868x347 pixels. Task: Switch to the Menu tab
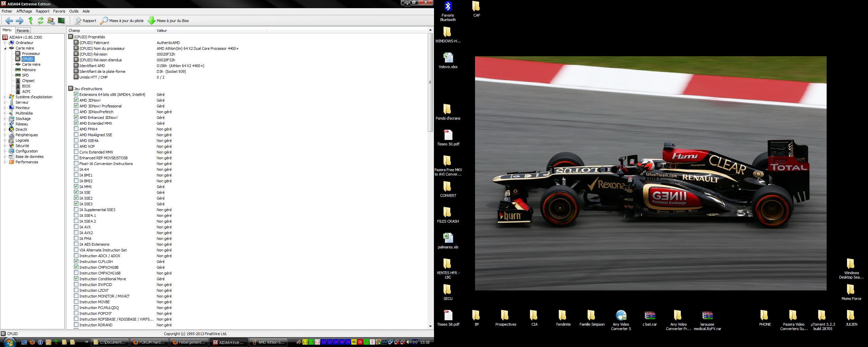click(x=7, y=30)
